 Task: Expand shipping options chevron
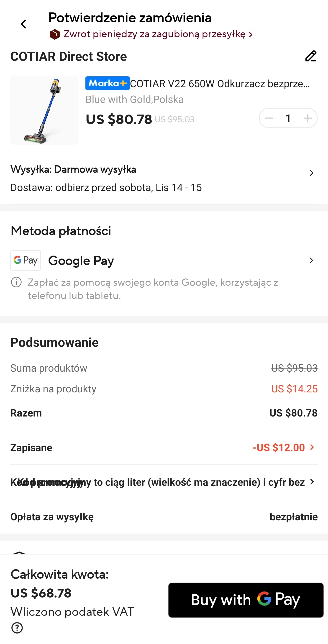coord(311,173)
